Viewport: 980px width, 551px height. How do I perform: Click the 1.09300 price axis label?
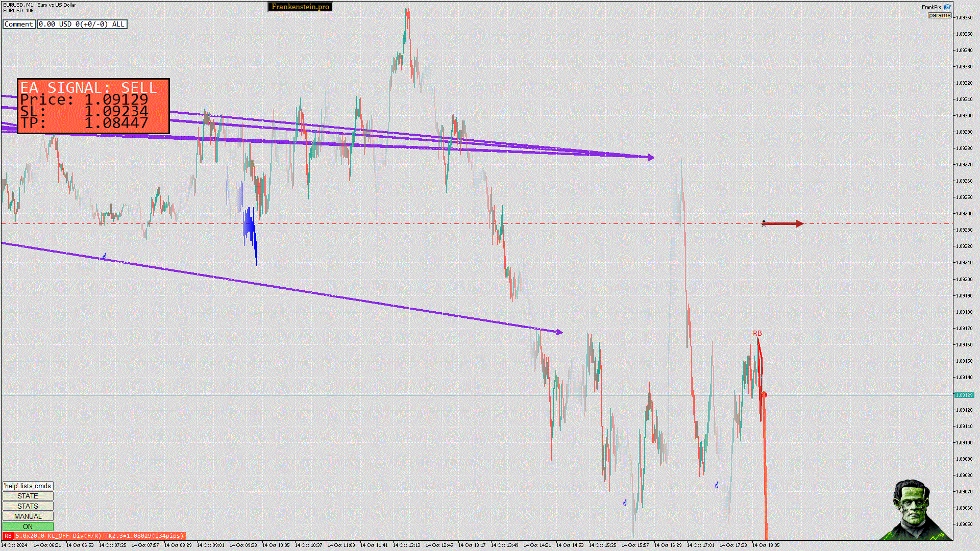click(964, 115)
